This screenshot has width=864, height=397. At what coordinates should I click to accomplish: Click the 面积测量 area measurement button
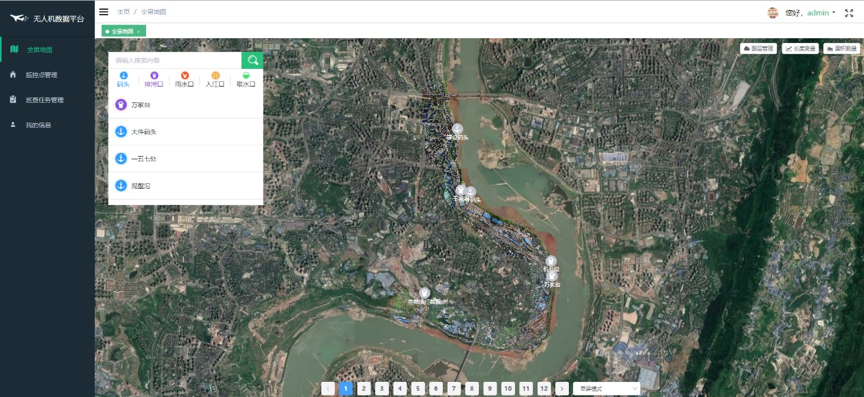pos(841,49)
